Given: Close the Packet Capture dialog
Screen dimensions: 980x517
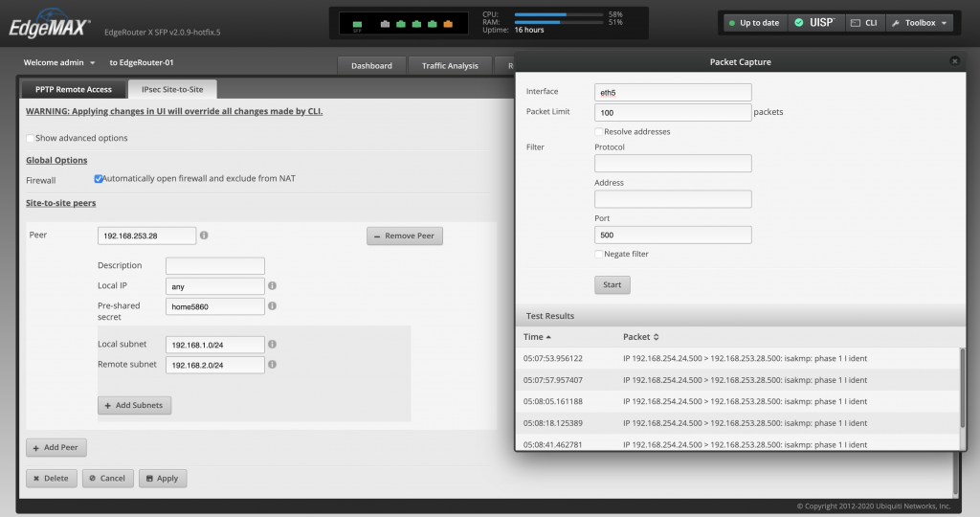Looking at the screenshot, I should 954,61.
